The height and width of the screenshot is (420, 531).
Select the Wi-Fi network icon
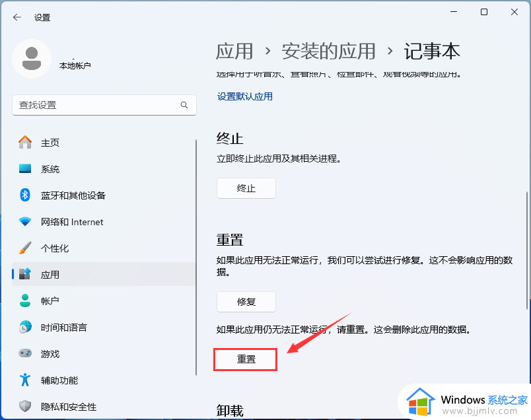point(25,222)
